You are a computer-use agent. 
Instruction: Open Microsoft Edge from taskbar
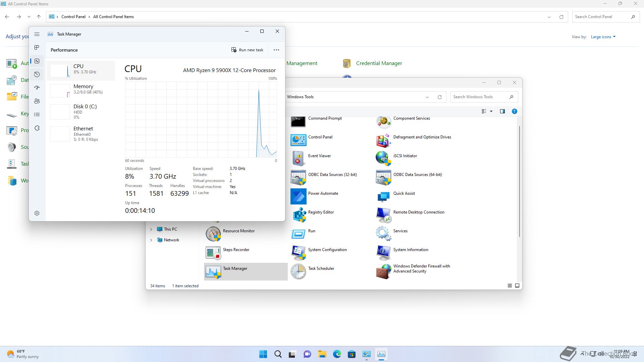(337, 354)
